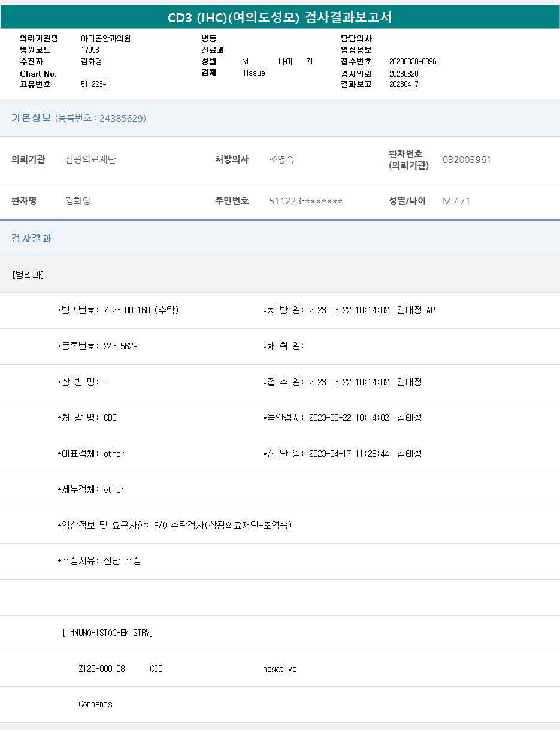The height and width of the screenshot is (730, 560).
Task: Click the 환자번호 value 032003961
Action: 467,160
